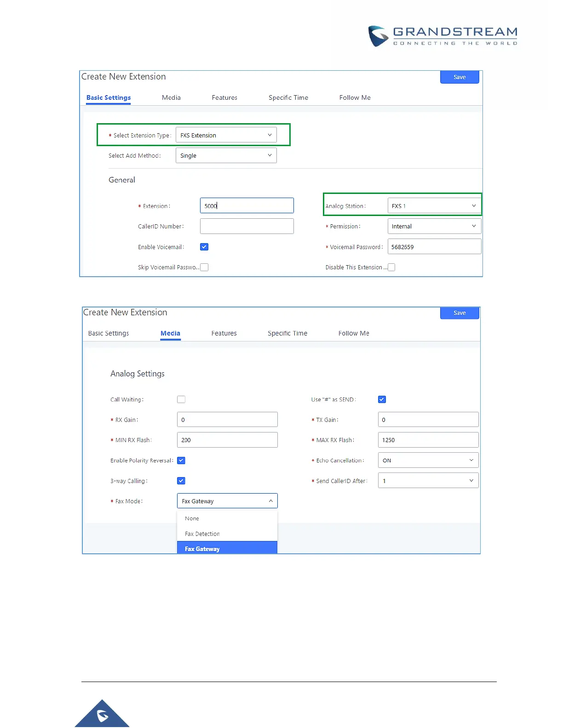The width and height of the screenshot is (563, 728).
Task: Collapse the Fax Mode dropdown
Action: pyautogui.click(x=227, y=501)
